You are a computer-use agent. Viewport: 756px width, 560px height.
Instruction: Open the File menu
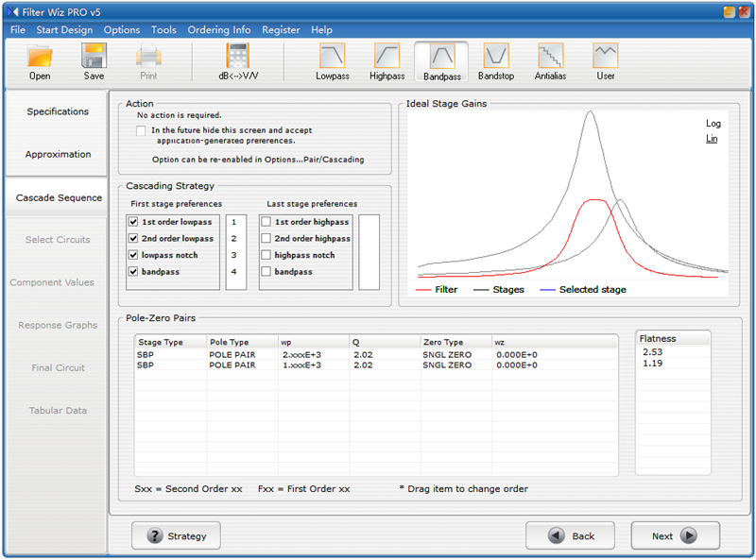click(18, 30)
